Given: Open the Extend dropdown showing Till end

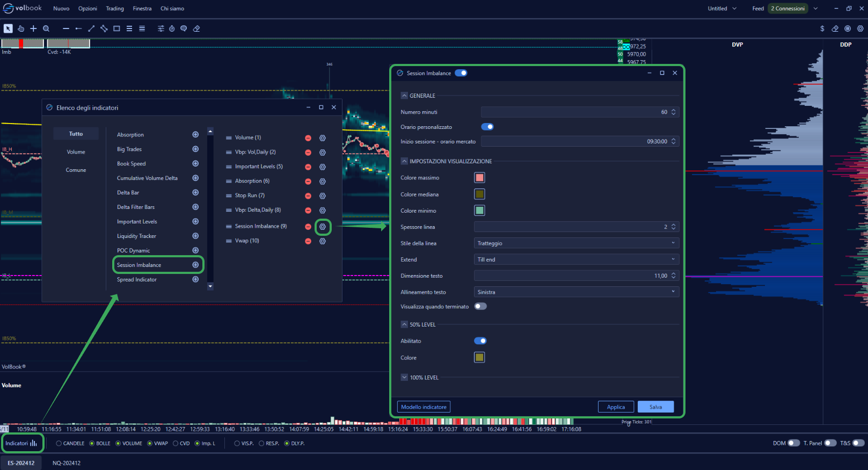Looking at the screenshot, I should pos(577,259).
